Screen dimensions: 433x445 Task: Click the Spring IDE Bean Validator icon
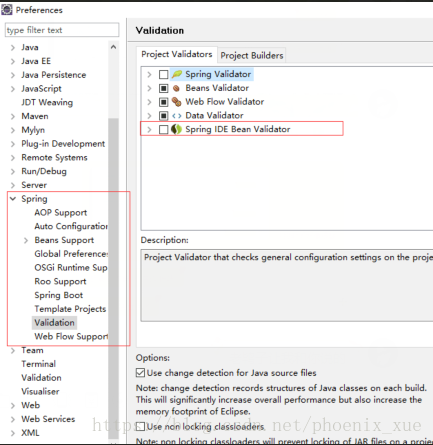tap(176, 129)
